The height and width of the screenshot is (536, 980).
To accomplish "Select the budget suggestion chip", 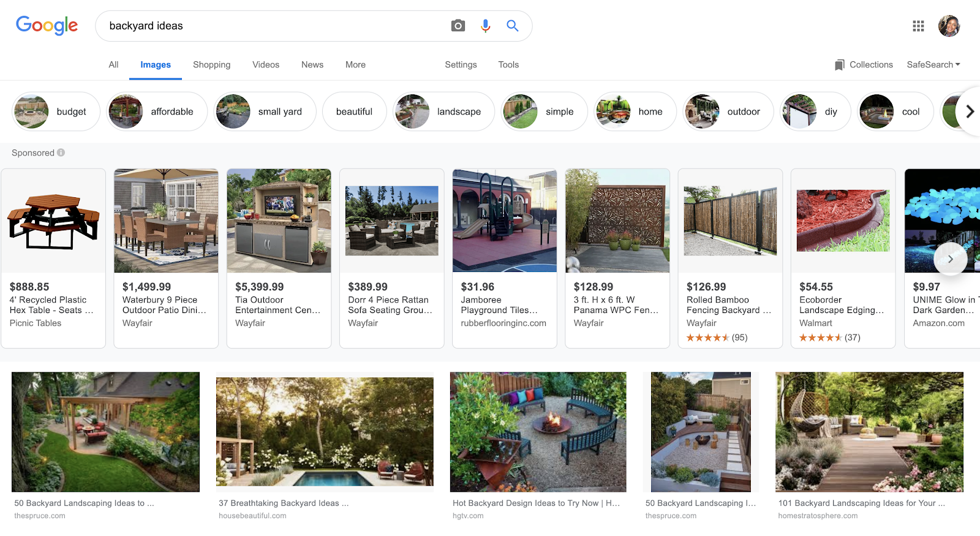I will pyautogui.click(x=56, y=111).
